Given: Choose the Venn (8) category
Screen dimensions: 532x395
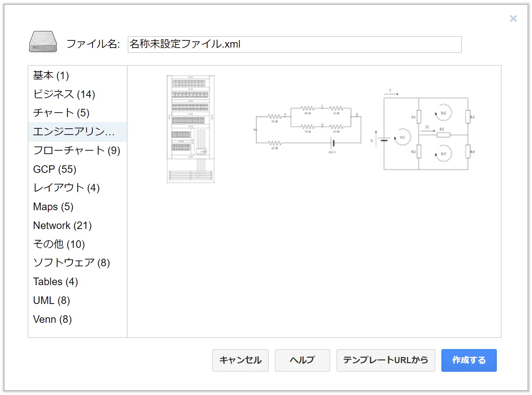Looking at the screenshot, I should coord(78,319).
